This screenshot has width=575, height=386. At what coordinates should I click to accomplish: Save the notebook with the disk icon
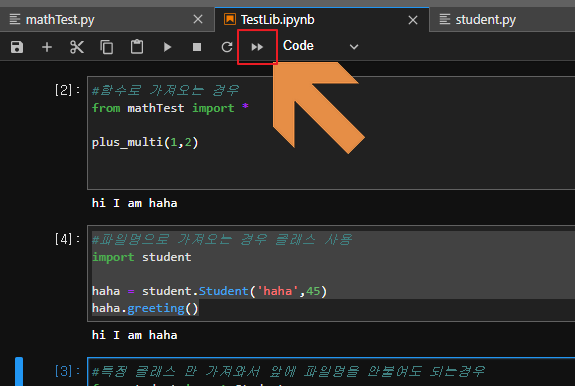click(x=17, y=47)
